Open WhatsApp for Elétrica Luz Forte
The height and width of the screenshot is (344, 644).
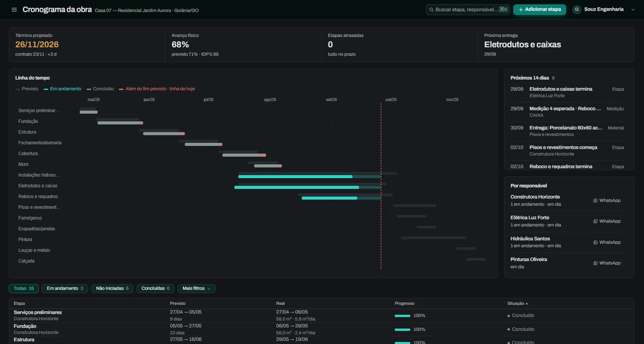pyautogui.click(x=607, y=221)
